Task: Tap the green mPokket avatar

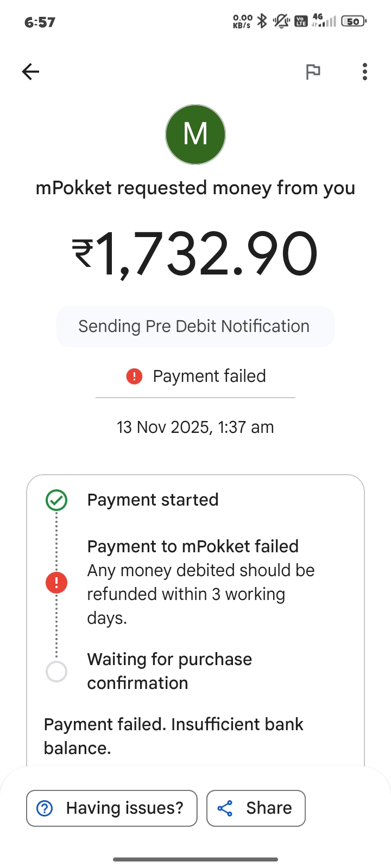Action: point(195,135)
